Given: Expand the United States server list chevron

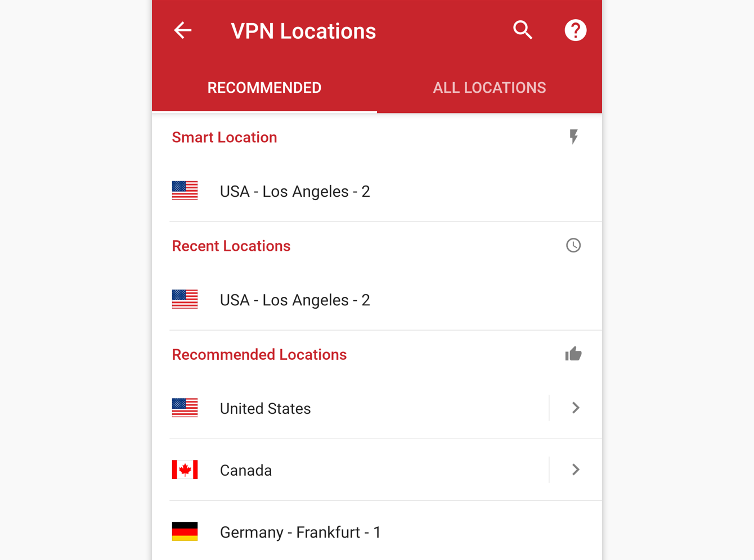Looking at the screenshot, I should tap(575, 408).
